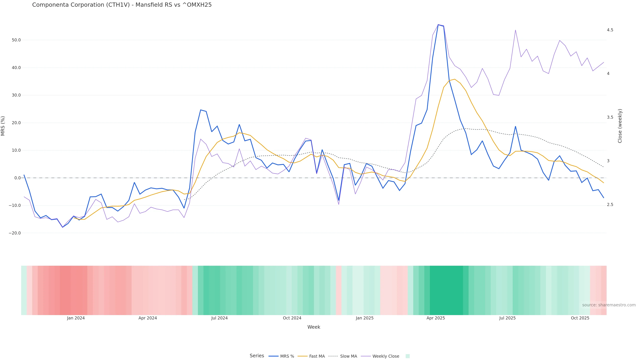The height and width of the screenshot is (362, 644).
Task: Select the Jul 2024 x-axis tick label
Action: tap(219, 318)
